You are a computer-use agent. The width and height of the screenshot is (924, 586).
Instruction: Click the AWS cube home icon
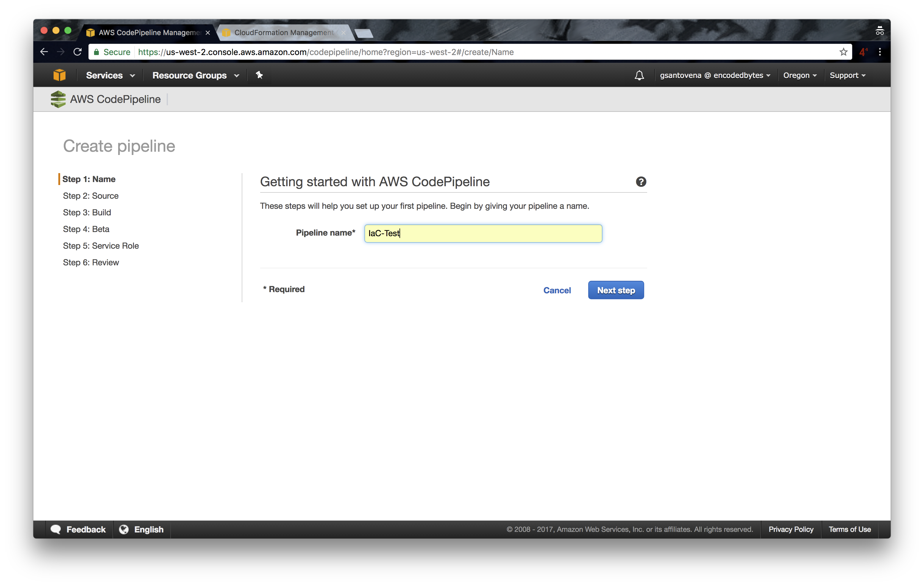(x=60, y=75)
